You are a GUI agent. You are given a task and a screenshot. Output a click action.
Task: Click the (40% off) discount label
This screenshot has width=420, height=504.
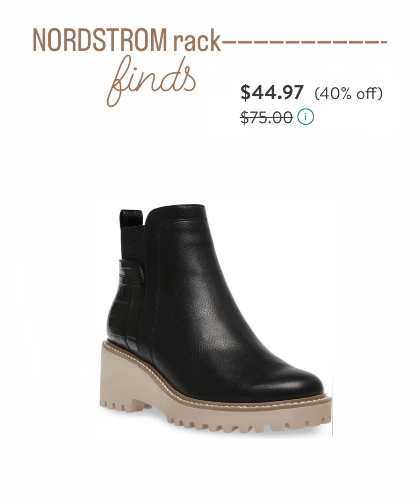point(349,94)
